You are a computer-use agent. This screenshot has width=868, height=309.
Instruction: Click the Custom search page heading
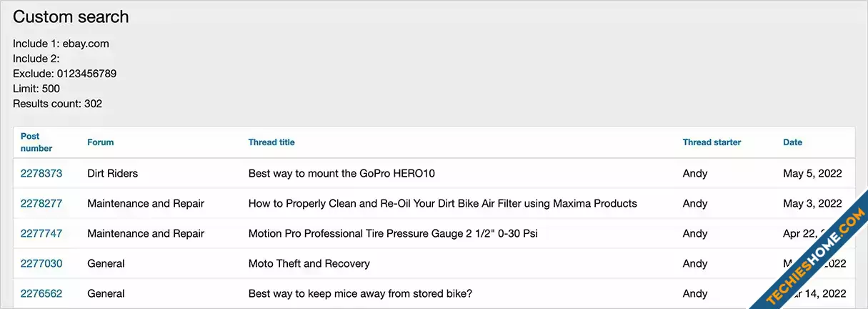pos(71,16)
